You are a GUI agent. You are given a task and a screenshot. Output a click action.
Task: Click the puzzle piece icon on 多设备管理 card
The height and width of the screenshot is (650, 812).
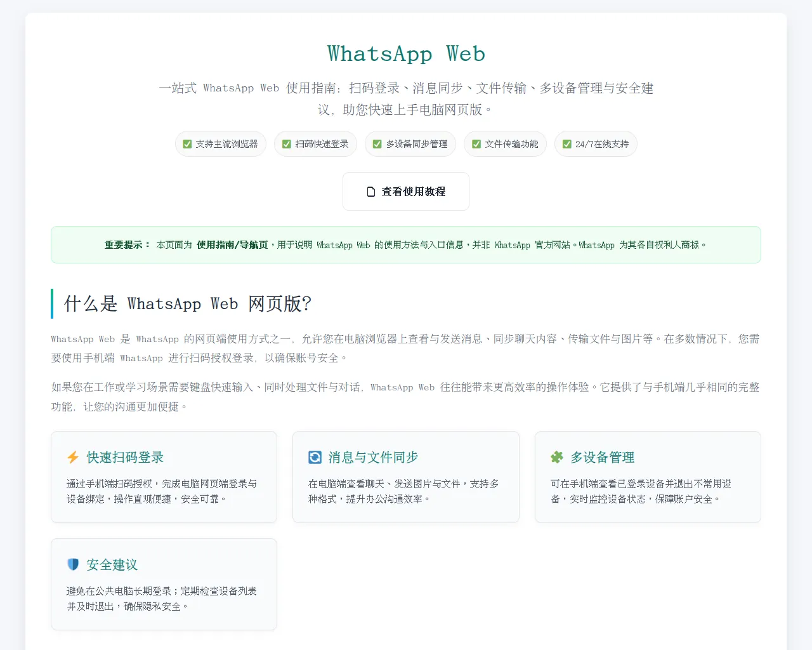[x=557, y=458]
